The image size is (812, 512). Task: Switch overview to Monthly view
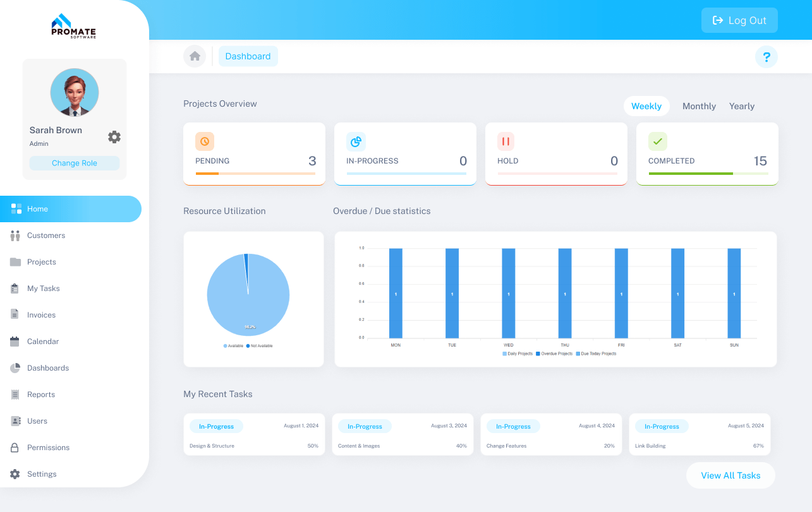tap(699, 106)
